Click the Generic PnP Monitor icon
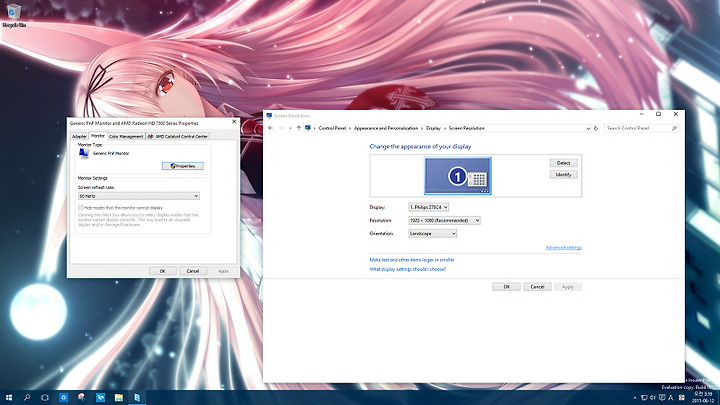720x405 pixels. [x=84, y=153]
